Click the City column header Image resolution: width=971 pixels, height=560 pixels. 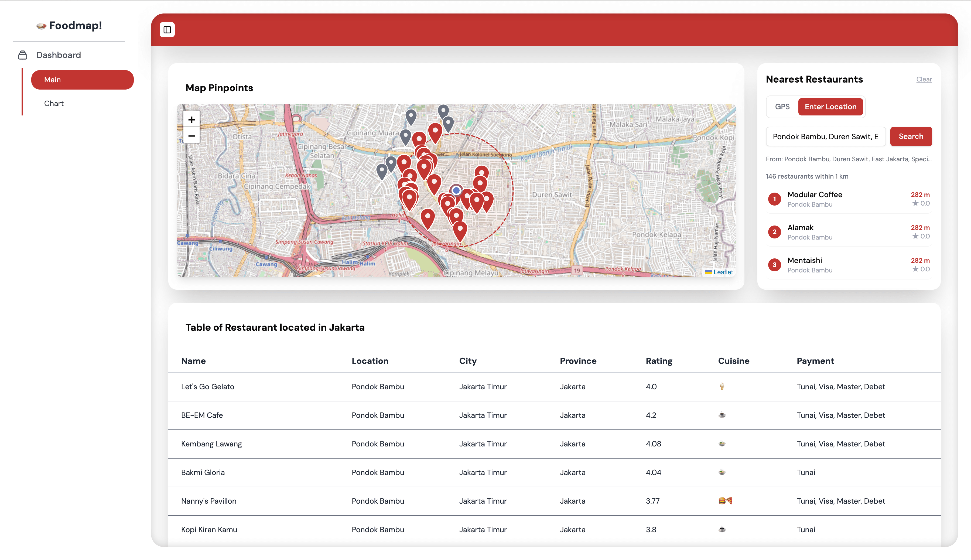(x=468, y=361)
